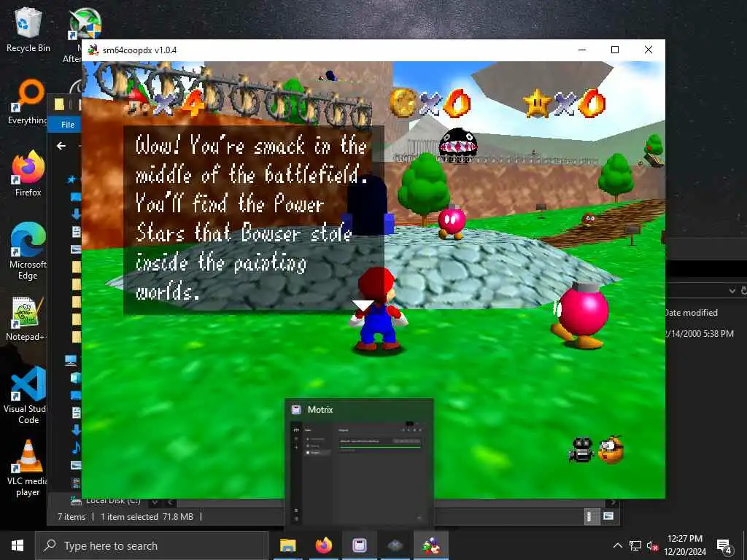Switch to Firefox from the taskbar
Image resolution: width=747 pixels, height=560 pixels.
(x=324, y=545)
